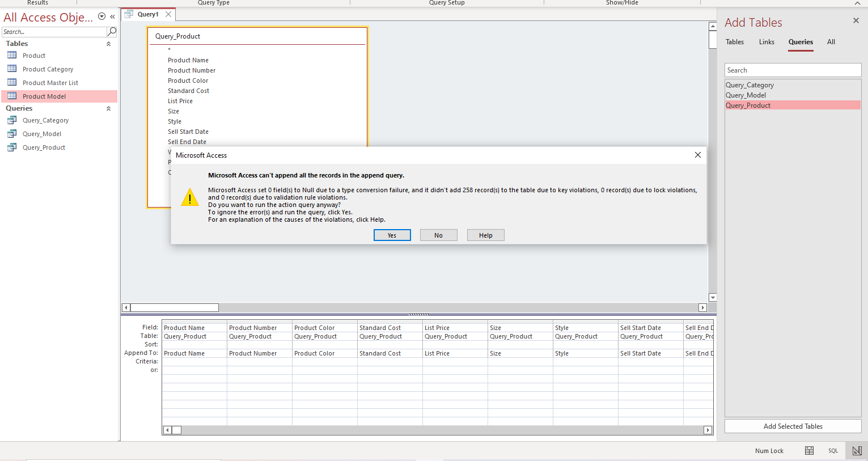Collapse the Tables section in navigation pane
The height and width of the screenshot is (461, 868).
coord(108,43)
